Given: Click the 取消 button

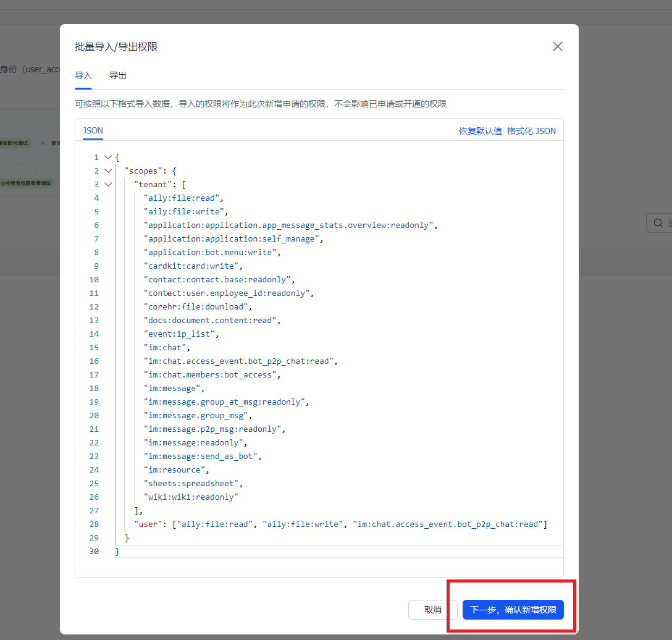Looking at the screenshot, I should (432, 610).
